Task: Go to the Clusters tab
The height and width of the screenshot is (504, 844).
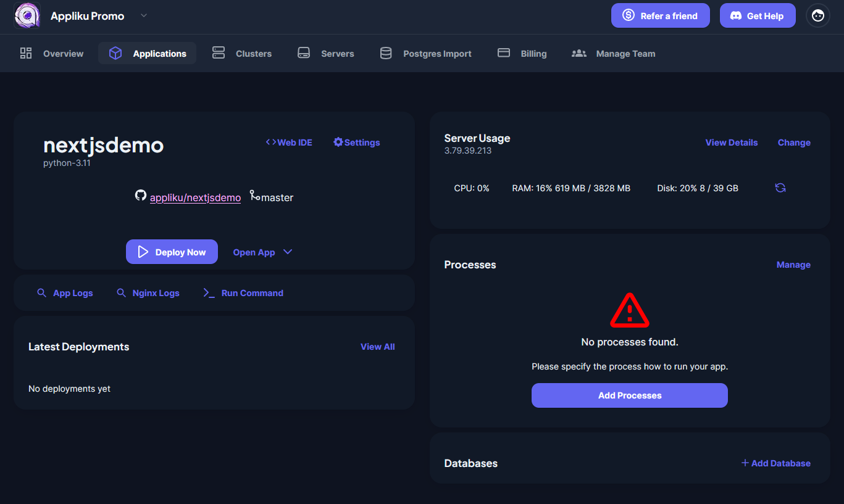Action: (x=242, y=54)
